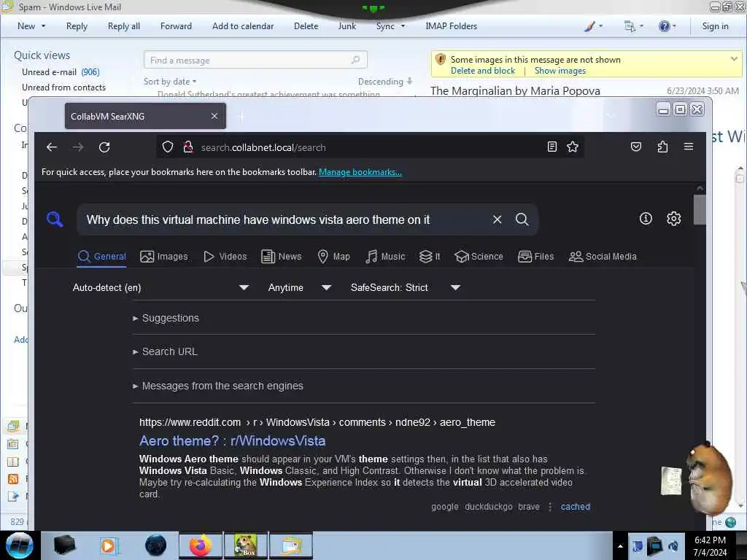Open SearXNG preferences gear icon

click(673, 219)
